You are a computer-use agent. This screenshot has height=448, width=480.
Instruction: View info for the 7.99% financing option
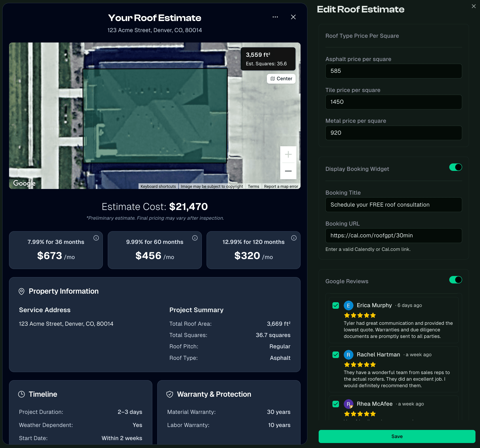(x=96, y=238)
